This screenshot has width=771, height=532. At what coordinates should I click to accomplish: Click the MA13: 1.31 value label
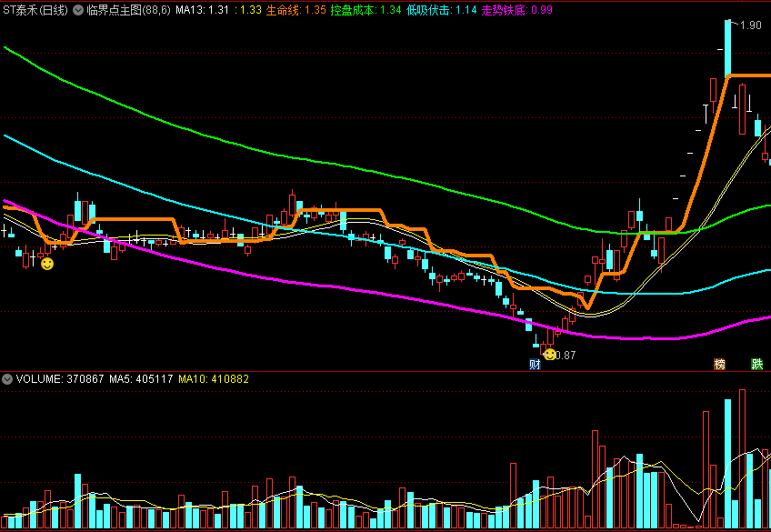click(202, 10)
